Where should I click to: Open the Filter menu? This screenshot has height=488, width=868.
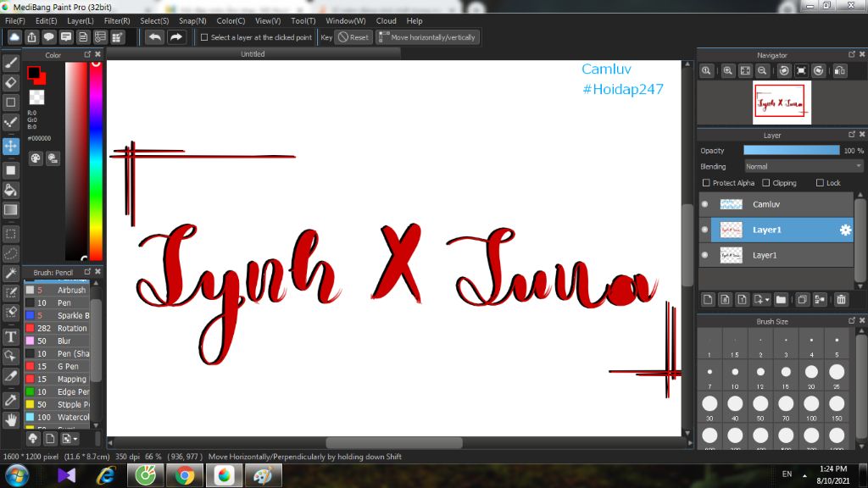pos(117,20)
